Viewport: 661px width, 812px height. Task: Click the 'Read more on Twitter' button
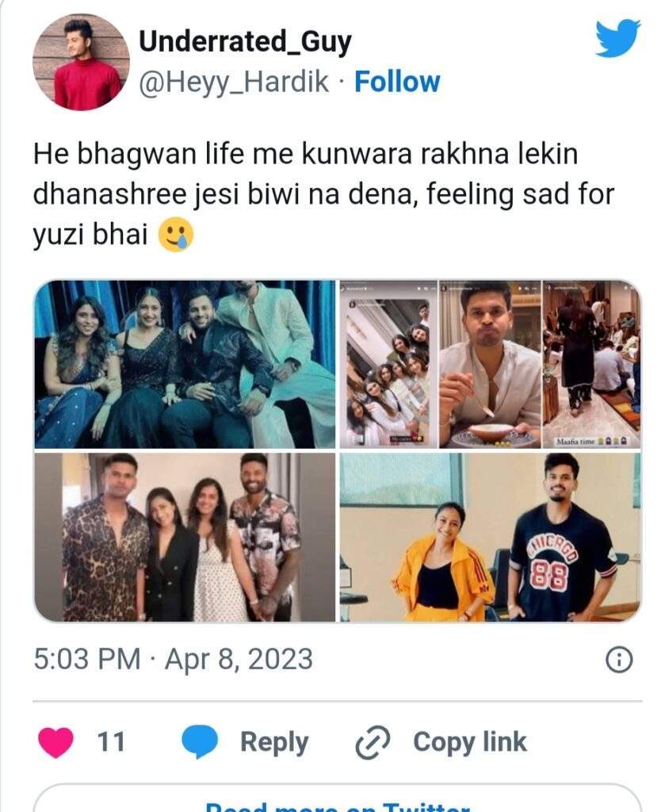337,802
